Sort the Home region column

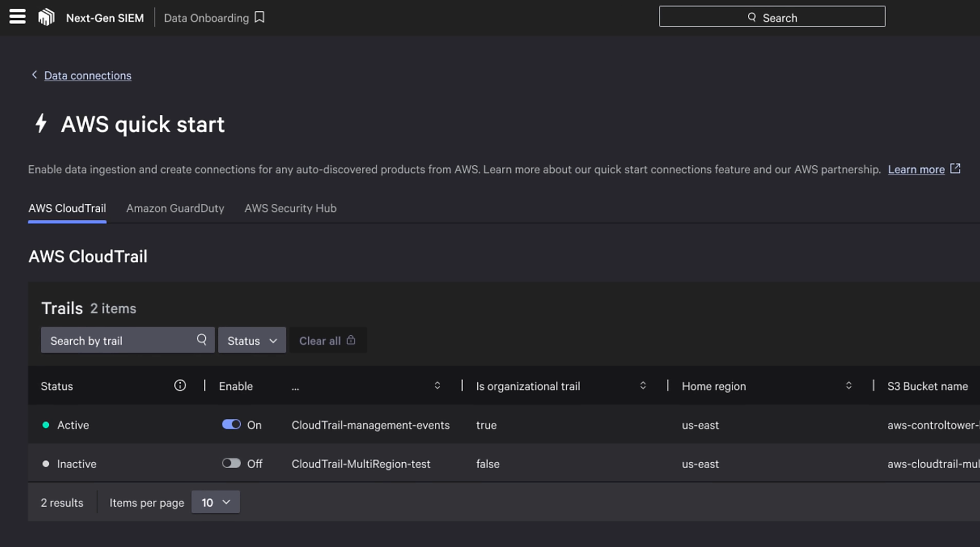pyautogui.click(x=848, y=386)
